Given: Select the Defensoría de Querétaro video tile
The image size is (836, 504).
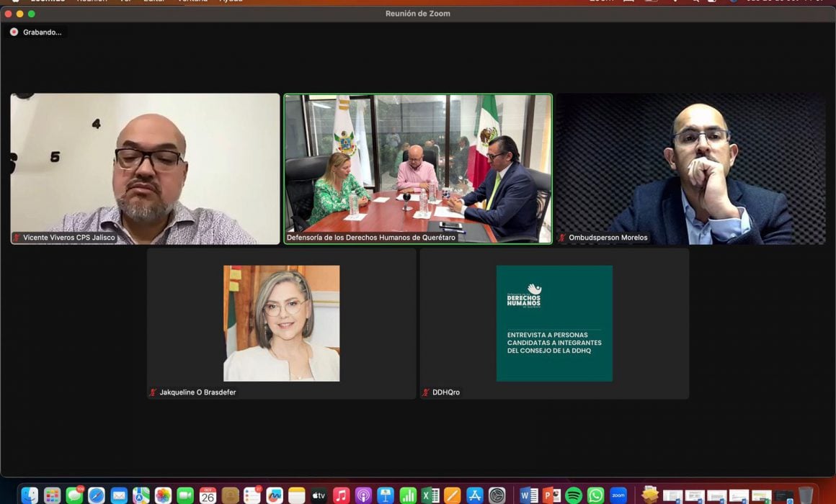Looking at the screenshot, I should (418, 168).
